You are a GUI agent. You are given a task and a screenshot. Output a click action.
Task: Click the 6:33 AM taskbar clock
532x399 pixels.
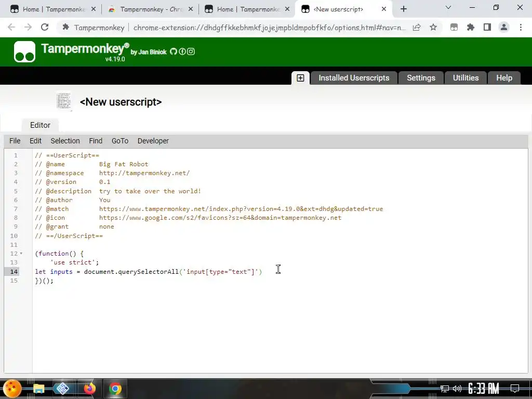(x=484, y=389)
